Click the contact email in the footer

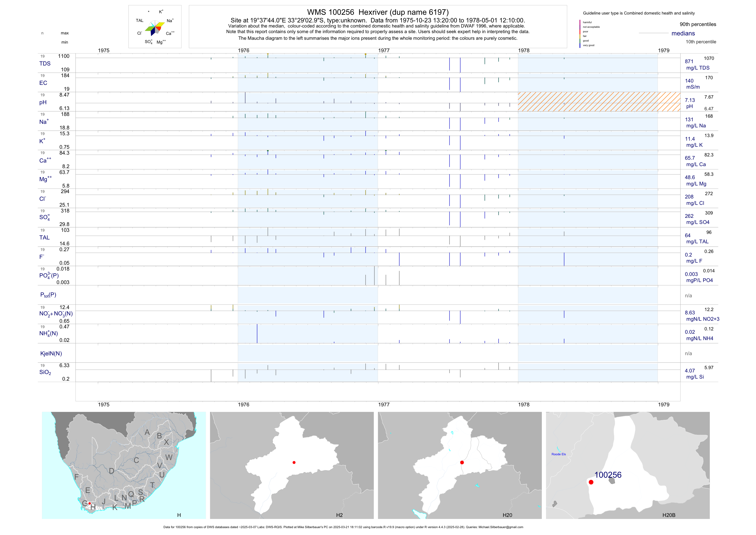(x=501, y=527)
